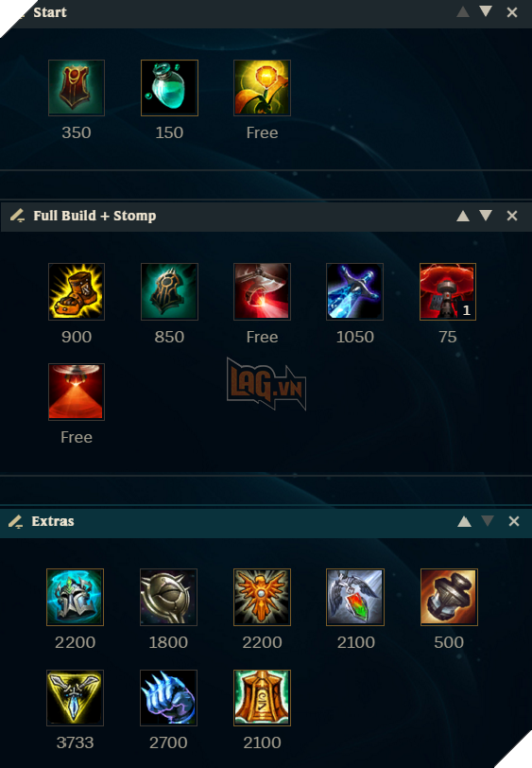Viewport: 532px width, 768px height.
Task: Click the Redemption item costing 2100
Action: 355,597
